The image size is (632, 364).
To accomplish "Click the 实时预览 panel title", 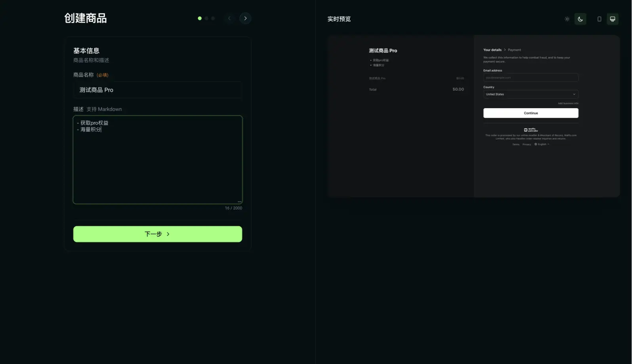I will coord(339,19).
